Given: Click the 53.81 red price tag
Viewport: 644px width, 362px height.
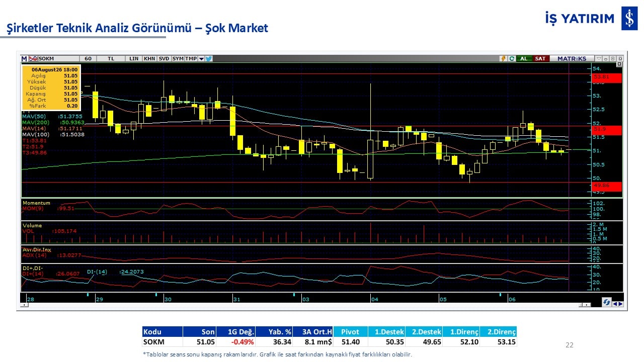Looking at the screenshot, I should click(607, 77).
